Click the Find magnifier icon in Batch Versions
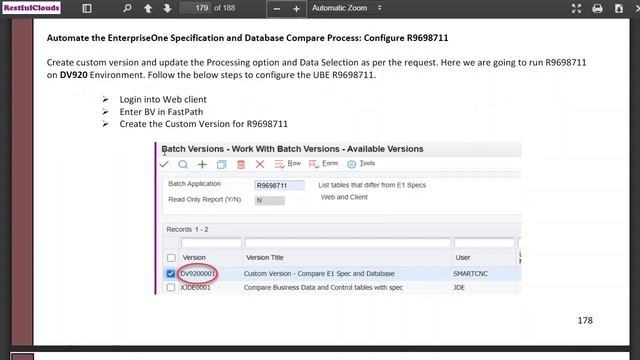640x360 pixels. coord(183,164)
